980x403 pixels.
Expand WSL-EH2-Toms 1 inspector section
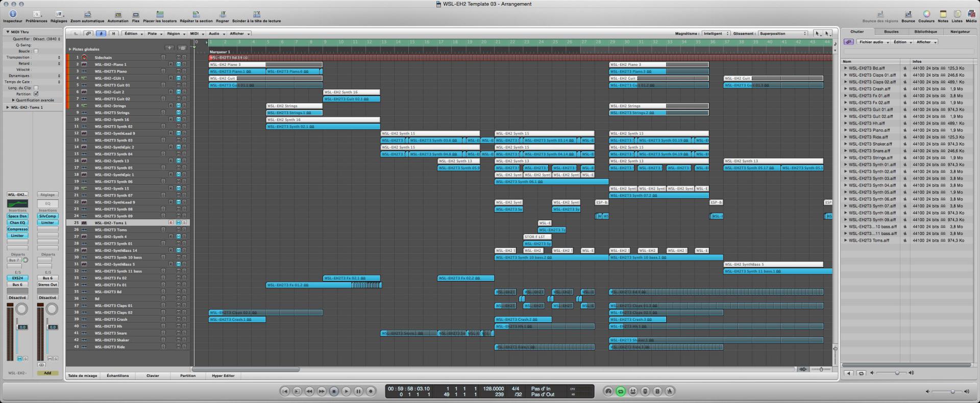pyautogui.click(x=8, y=107)
